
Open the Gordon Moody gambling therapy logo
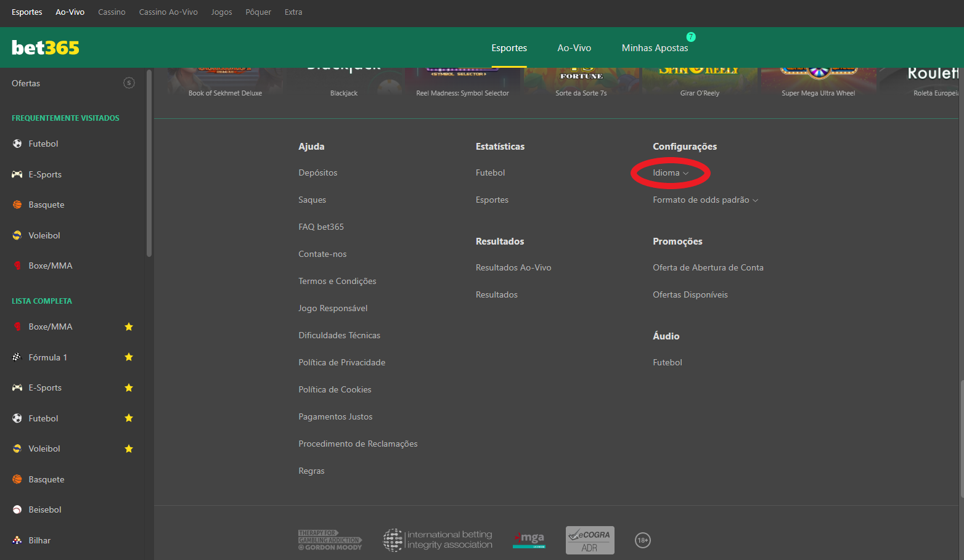[330, 540]
